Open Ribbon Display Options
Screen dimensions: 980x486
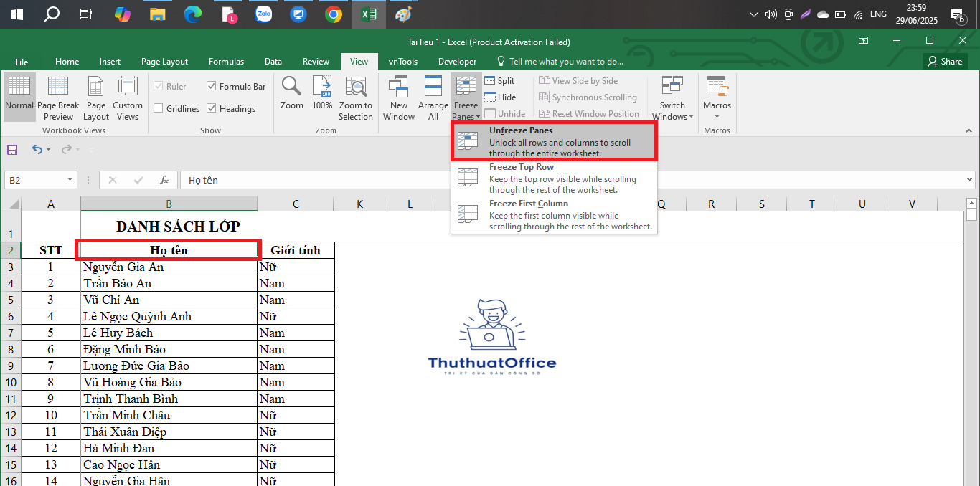[863, 40]
